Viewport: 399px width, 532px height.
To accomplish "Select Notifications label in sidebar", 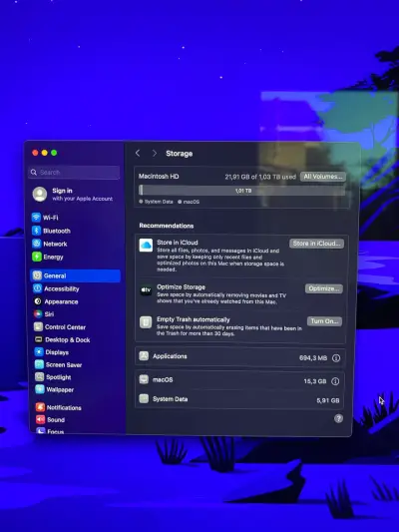I will [x=64, y=407].
